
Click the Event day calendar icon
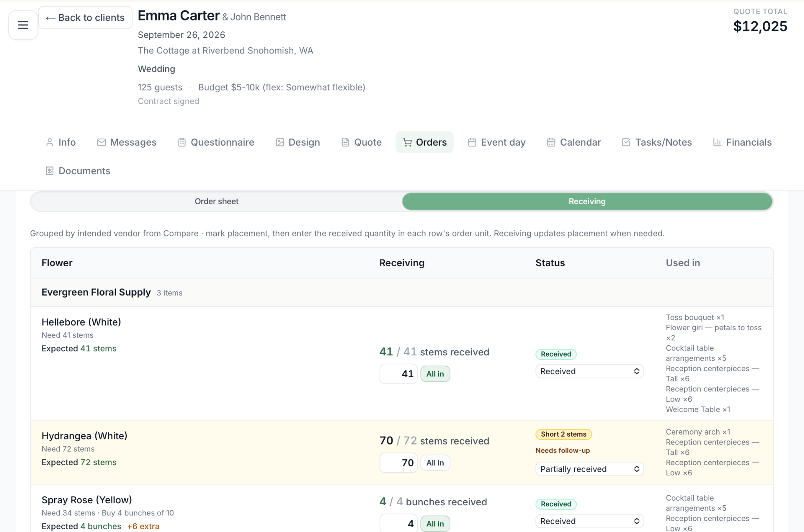(x=472, y=142)
